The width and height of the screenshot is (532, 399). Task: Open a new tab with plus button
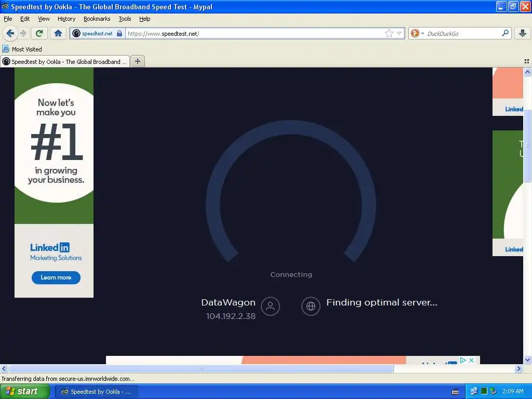[x=137, y=61]
